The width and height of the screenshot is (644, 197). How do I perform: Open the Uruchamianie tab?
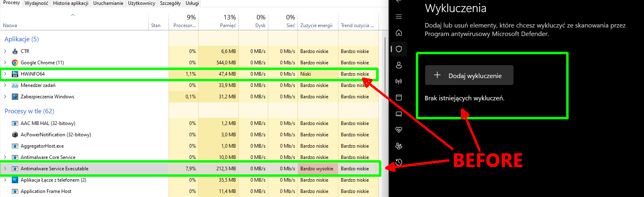coord(108,3)
